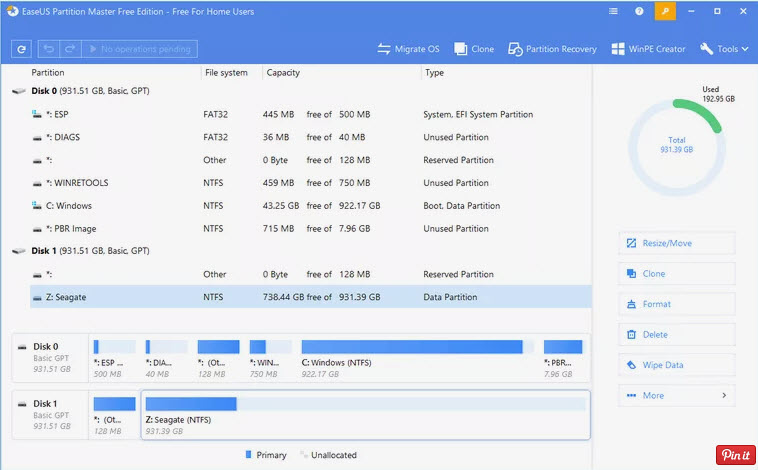Click the Disk 0 drive icon in list

point(19,91)
